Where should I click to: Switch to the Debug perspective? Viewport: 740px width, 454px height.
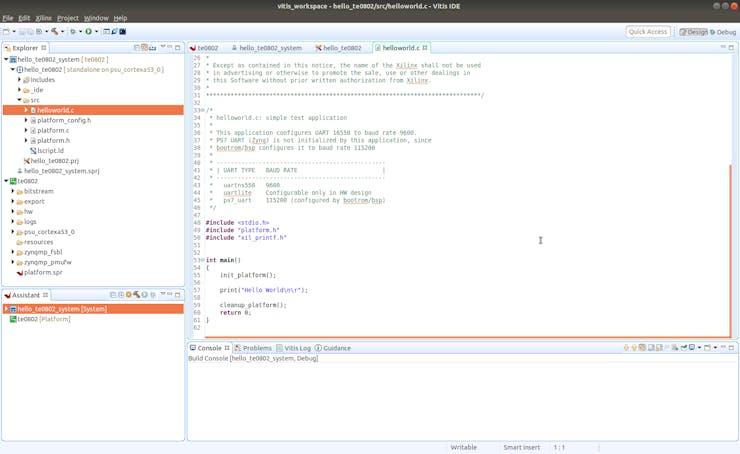722,32
